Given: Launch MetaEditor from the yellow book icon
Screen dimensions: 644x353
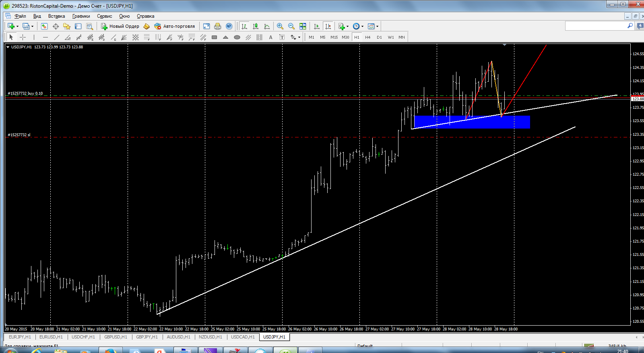Looking at the screenshot, I should point(147,26).
